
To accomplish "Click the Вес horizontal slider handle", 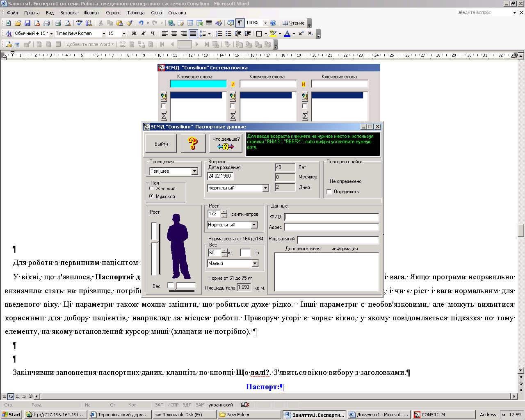I will 176,285.
